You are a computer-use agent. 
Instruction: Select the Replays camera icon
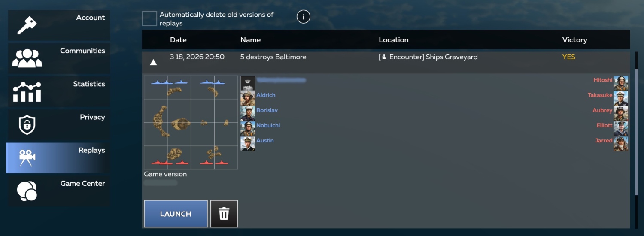(x=27, y=158)
